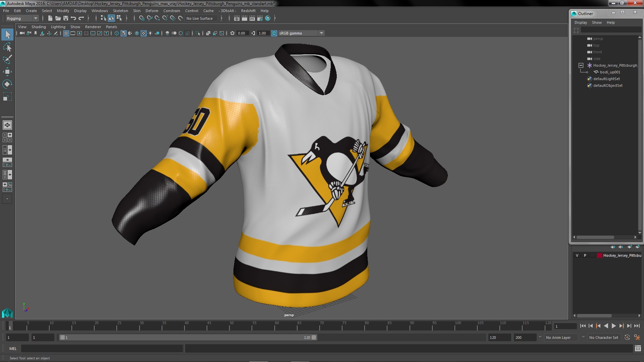Open the Hypershade circle icon
Viewport: 644px width, 362px height.
click(268, 18)
